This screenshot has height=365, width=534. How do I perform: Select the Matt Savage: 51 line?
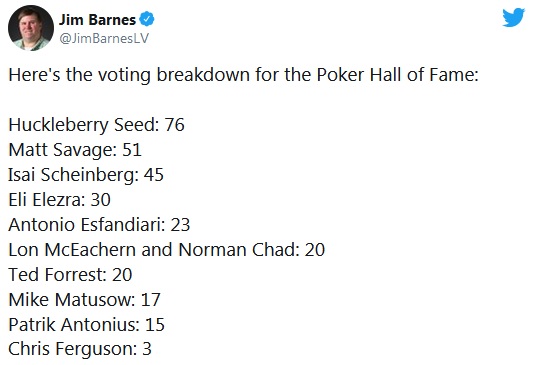point(75,150)
